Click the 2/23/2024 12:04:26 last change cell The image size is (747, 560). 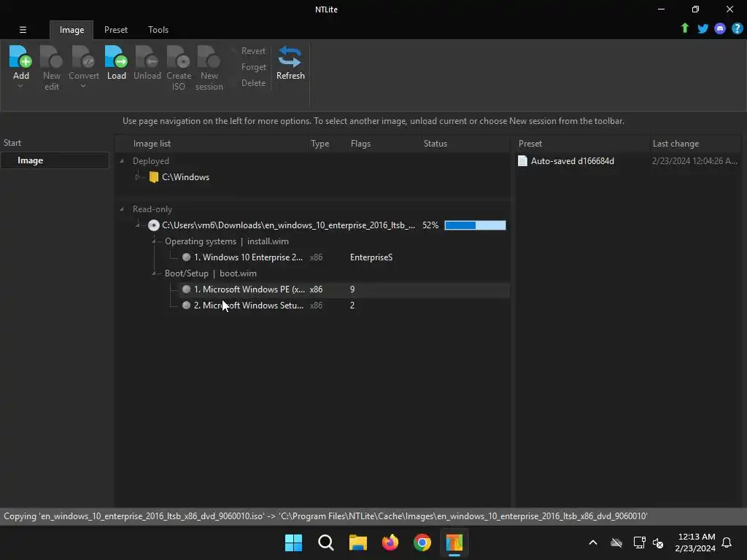coord(694,161)
